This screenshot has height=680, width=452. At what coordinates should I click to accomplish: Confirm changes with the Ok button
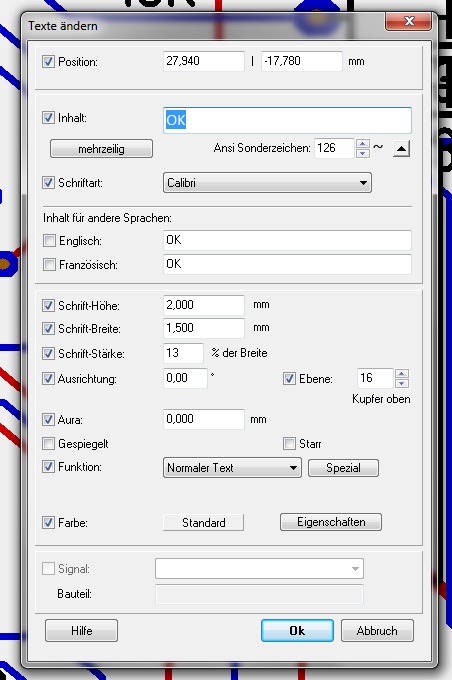tap(297, 631)
